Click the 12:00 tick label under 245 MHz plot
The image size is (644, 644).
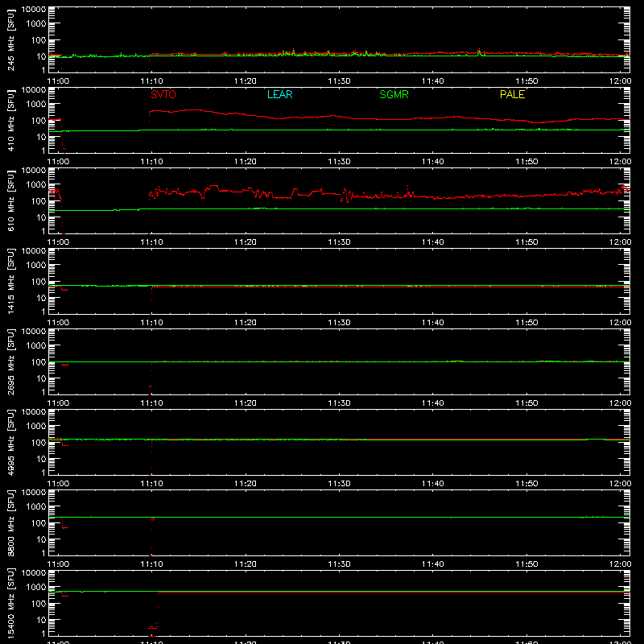[620, 81]
